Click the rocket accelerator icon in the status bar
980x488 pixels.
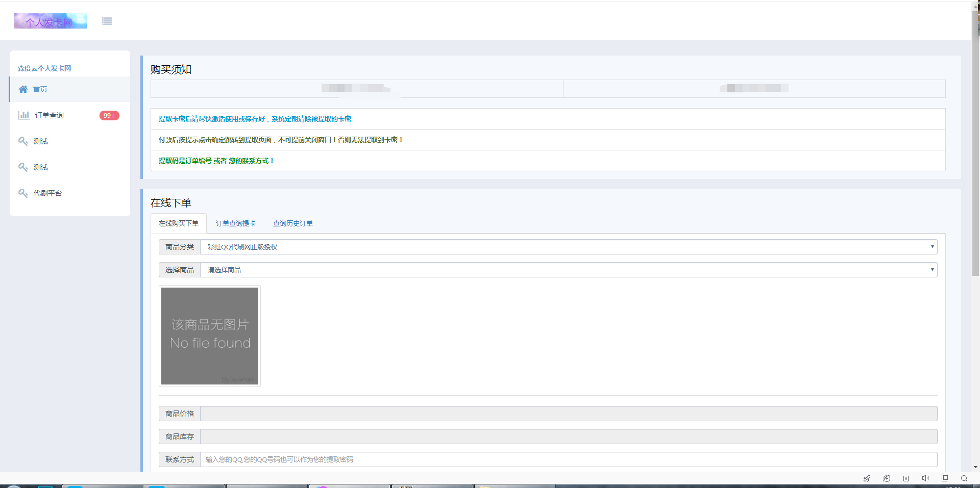coord(867,478)
